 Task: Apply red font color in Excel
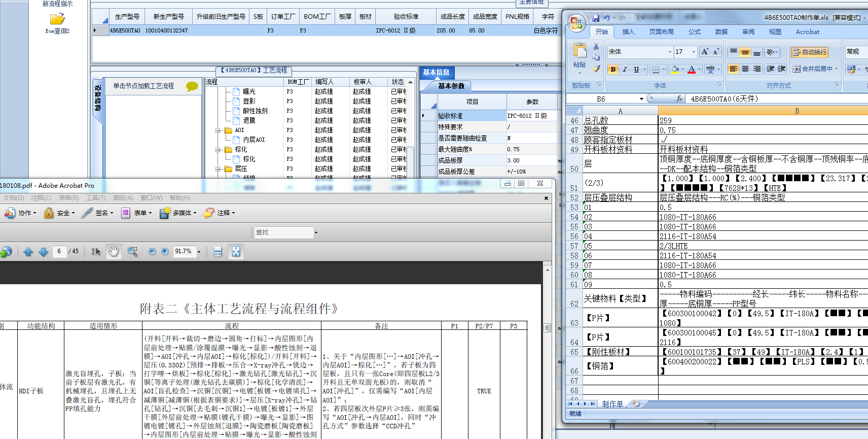[691, 70]
